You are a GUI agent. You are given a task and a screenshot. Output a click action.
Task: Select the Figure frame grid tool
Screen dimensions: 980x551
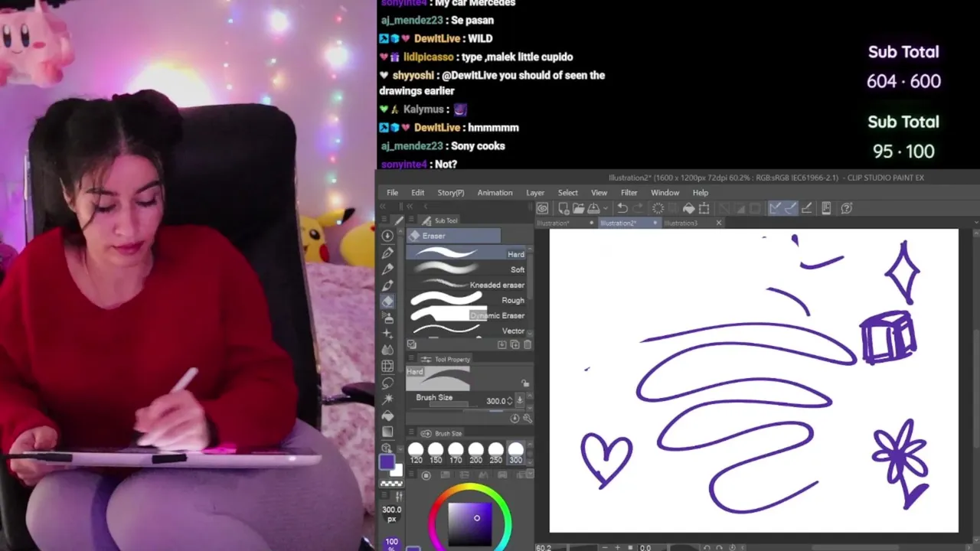[387, 366]
